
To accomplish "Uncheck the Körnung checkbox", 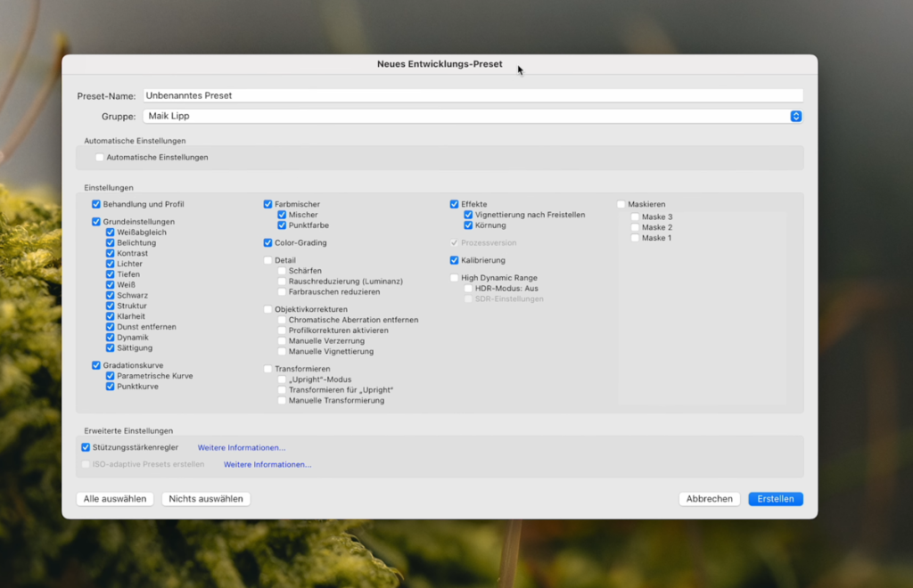I will (468, 225).
